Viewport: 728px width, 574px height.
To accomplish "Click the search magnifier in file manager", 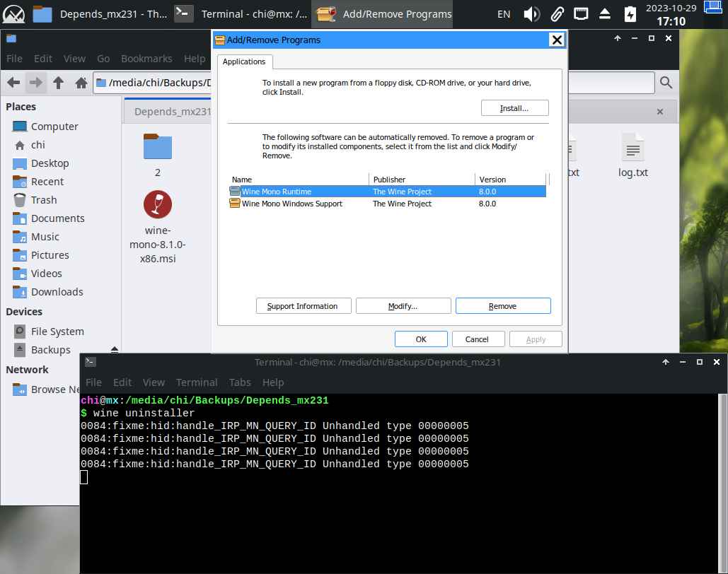I will [x=665, y=83].
